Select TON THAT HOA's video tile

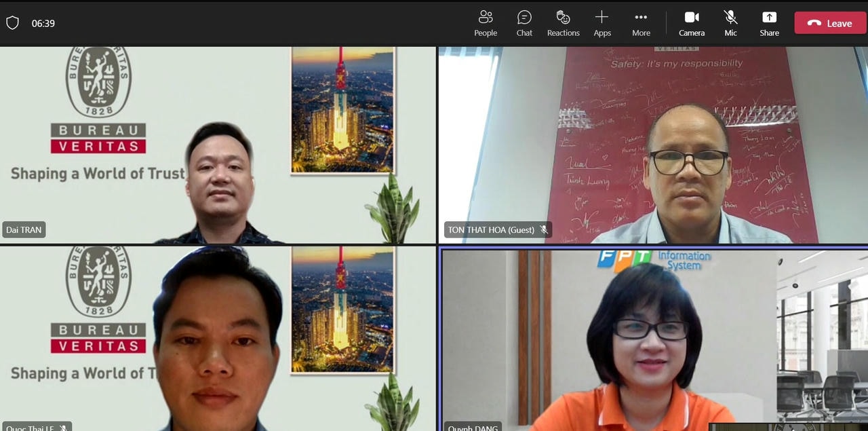pyautogui.click(x=652, y=145)
